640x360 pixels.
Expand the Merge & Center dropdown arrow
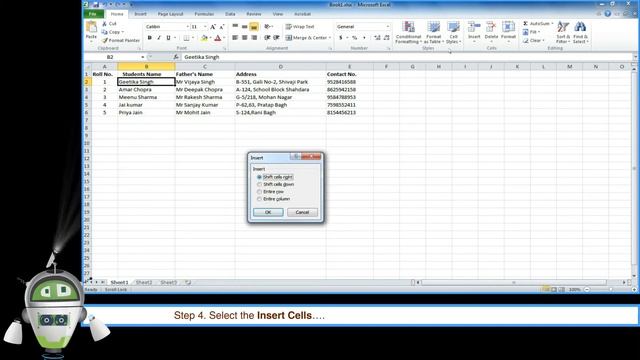[x=330, y=38]
